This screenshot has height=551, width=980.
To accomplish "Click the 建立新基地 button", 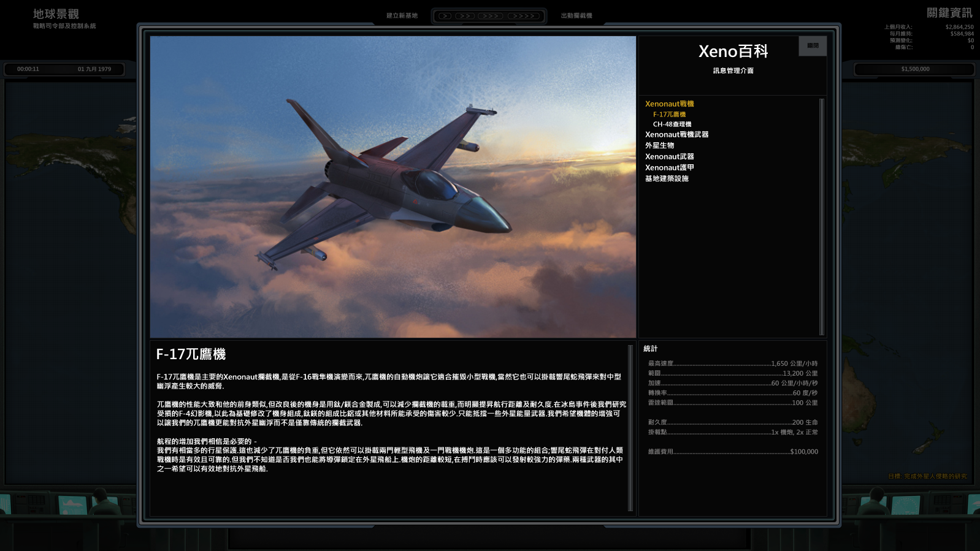I will [402, 16].
